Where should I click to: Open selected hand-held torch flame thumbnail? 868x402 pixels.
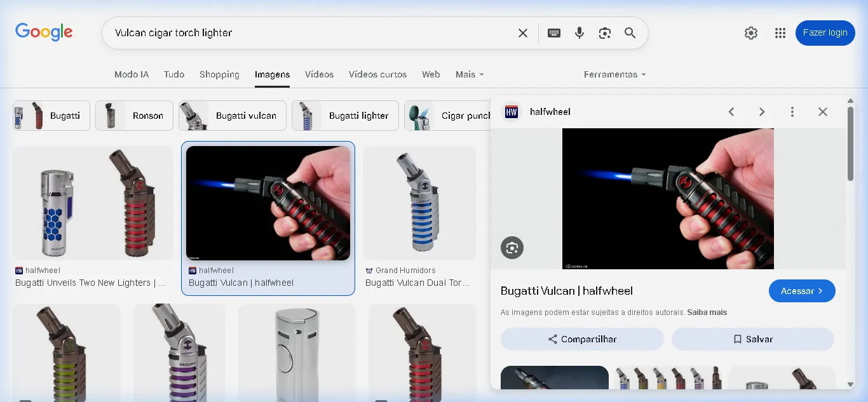(x=268, y=203)
